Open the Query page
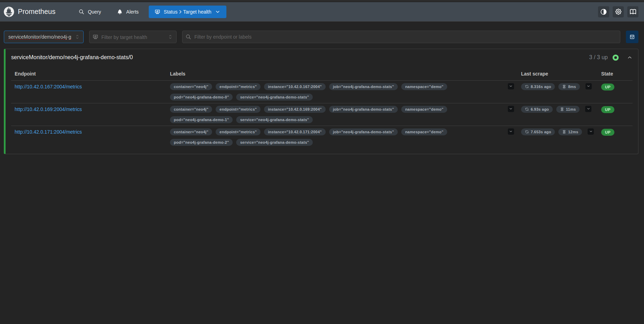644x324 pixels. [x=90, y=12]
